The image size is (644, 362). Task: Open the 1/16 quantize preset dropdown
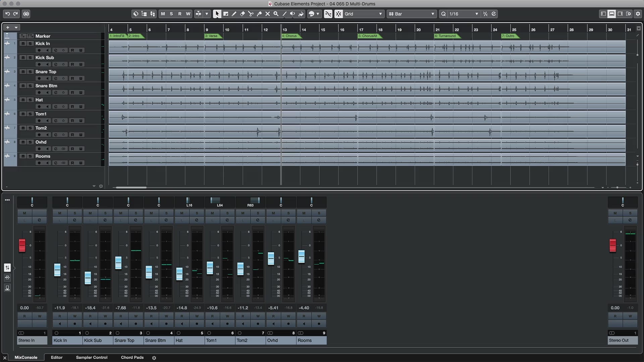476,14
